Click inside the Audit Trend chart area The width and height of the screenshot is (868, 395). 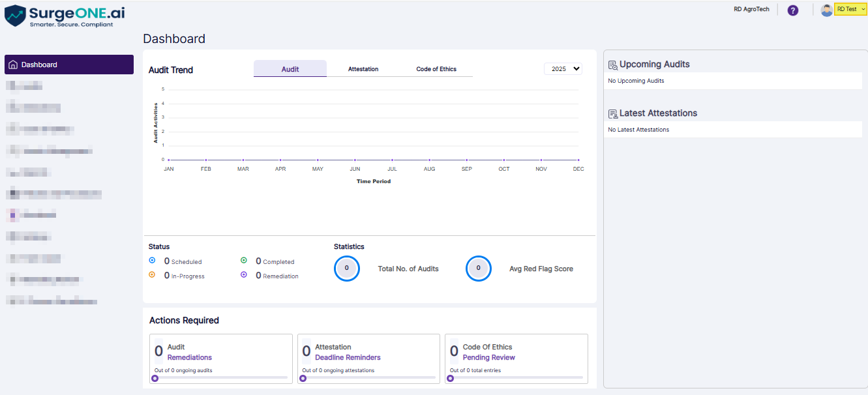372,124
